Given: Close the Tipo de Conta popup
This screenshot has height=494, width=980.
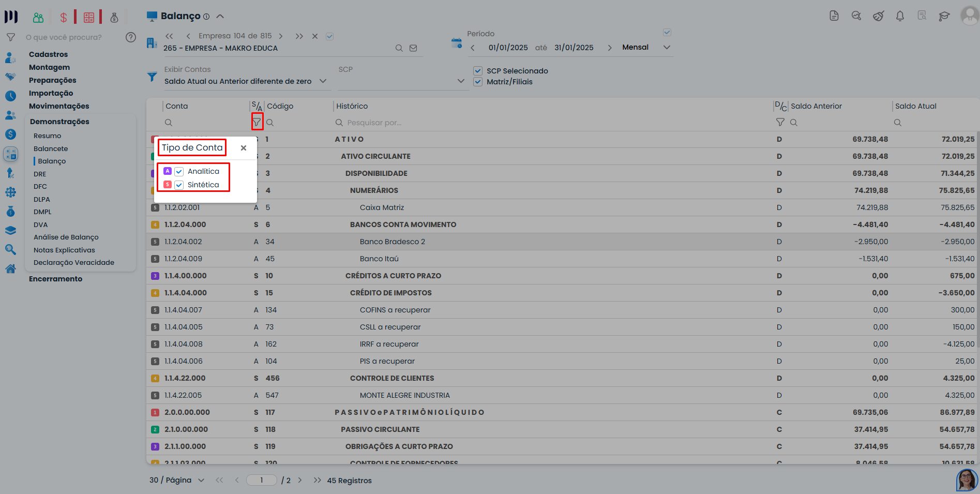Looking at the screenshot, I should (x=244, y=148).
